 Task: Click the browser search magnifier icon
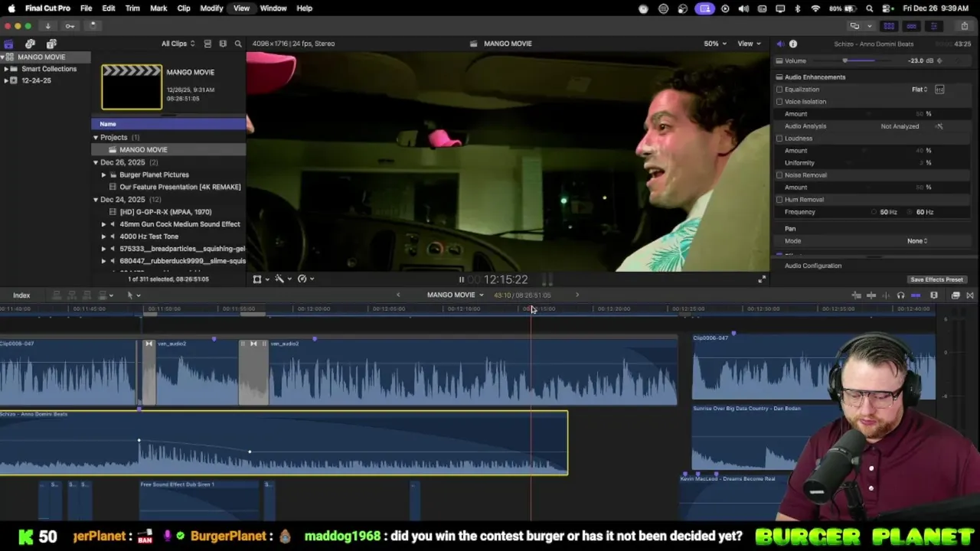238,44
